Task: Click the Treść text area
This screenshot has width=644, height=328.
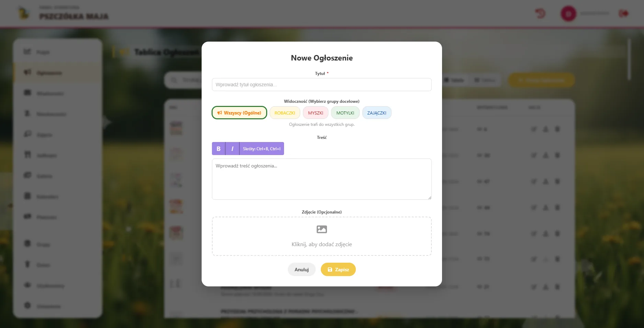Action: coord(321,179)
